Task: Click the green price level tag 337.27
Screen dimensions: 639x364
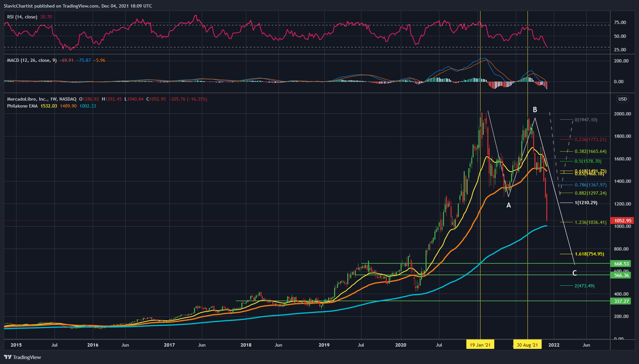Action: pos(621,301)
